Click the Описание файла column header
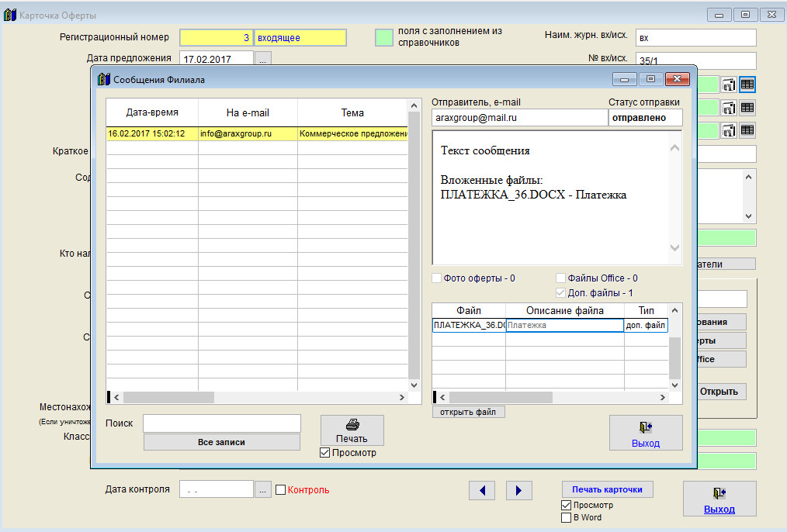787x532 pixels. (564, 311)
